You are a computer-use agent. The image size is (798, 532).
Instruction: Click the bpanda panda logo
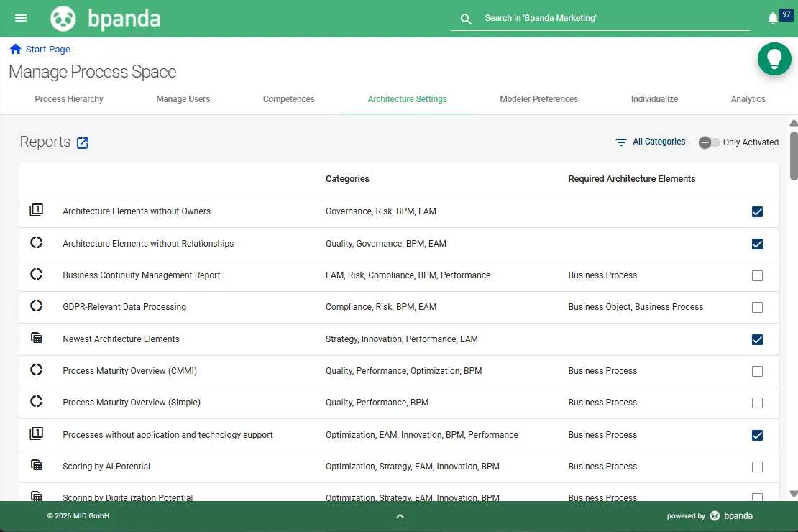pos(63,17)
